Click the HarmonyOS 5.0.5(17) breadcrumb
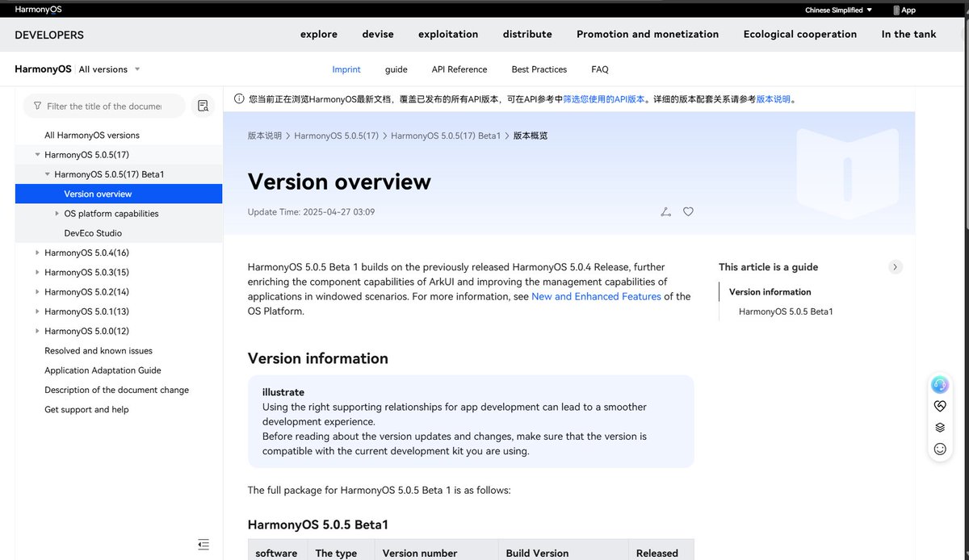969x560 pixels. 336,136
